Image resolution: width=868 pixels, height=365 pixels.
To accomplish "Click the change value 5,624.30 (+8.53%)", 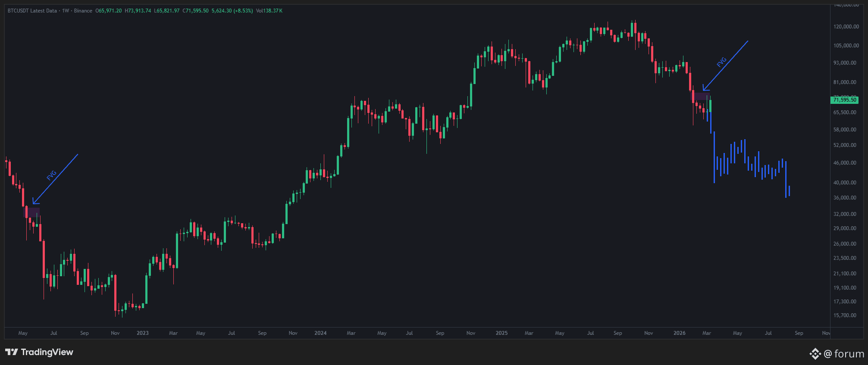I will point(232,11).
